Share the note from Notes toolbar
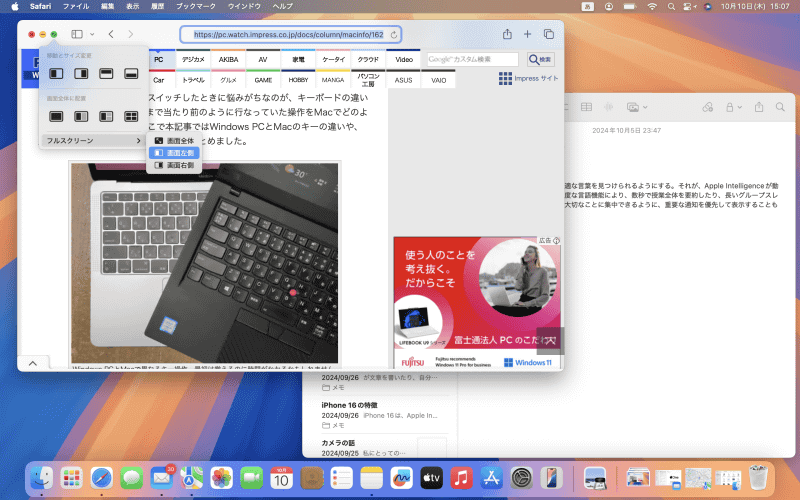 [759, 107]
